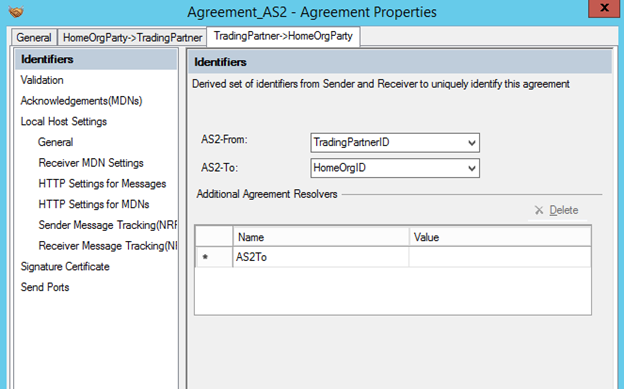Switch to the General tab

pyautogui.click(x=34, y=37)
